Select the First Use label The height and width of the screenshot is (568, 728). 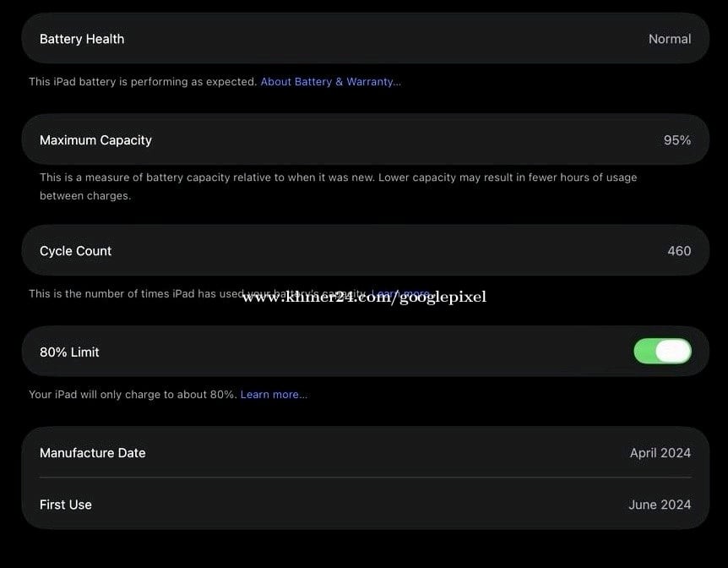click(x=66, y=505)
